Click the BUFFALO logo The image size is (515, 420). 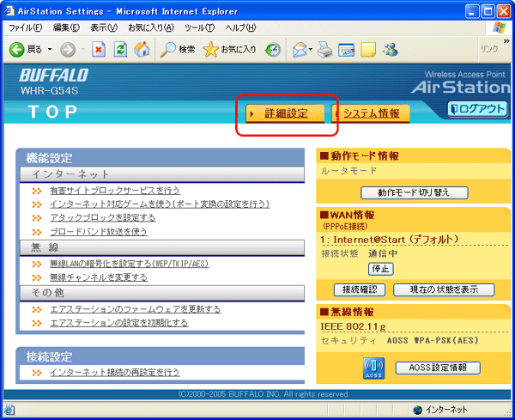pyautogui.click(x=54, y=76)
